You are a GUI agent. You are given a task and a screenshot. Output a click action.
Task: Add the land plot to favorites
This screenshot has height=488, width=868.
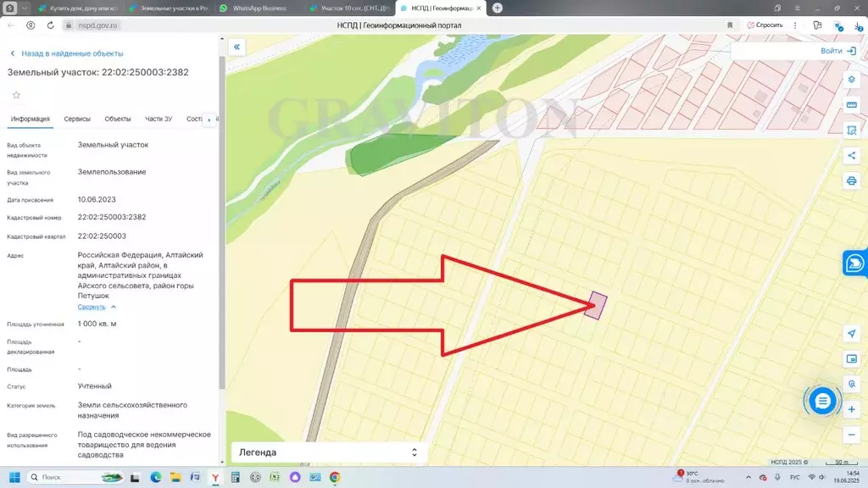tap(16, 95)
